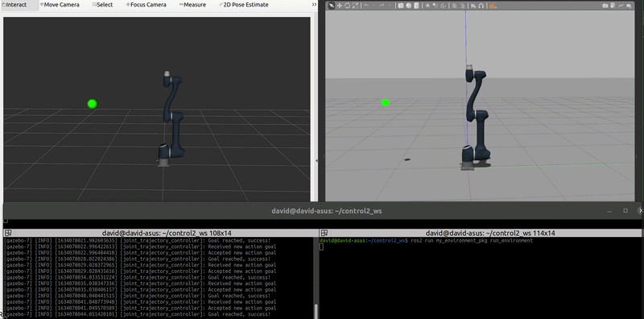Open the undo history dropdown arrow
Image resolution: width=644 pixels, height=319 pixels.
coord(374,6)
